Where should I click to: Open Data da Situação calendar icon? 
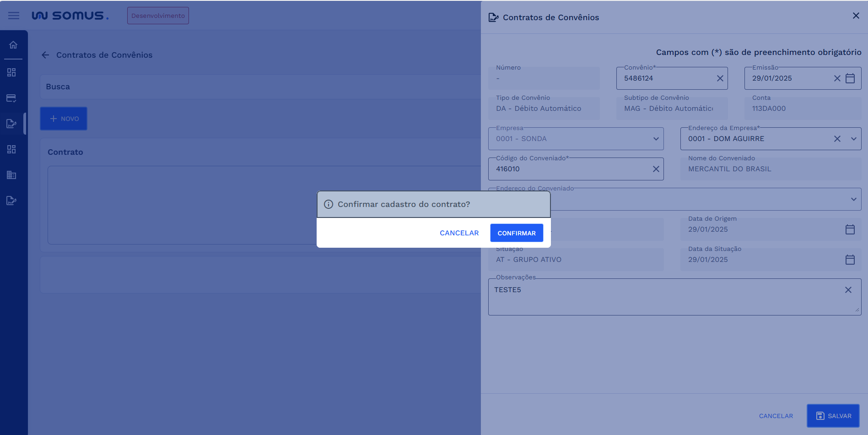[x=850, y=260]
